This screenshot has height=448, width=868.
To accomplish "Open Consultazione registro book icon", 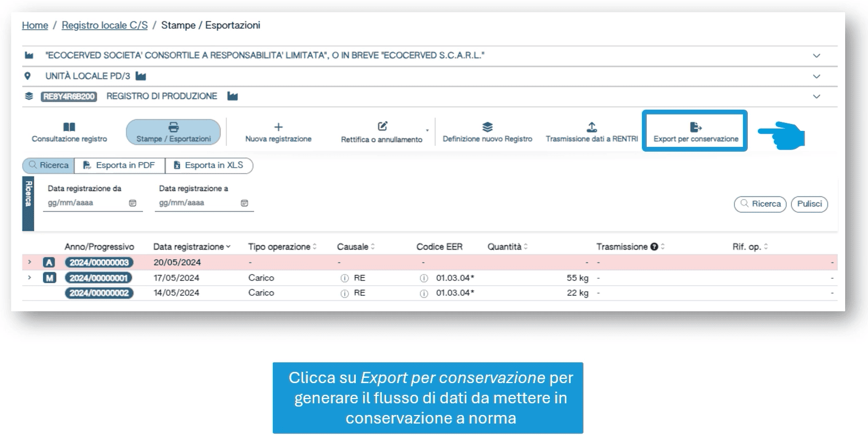I will click(69, 127).
